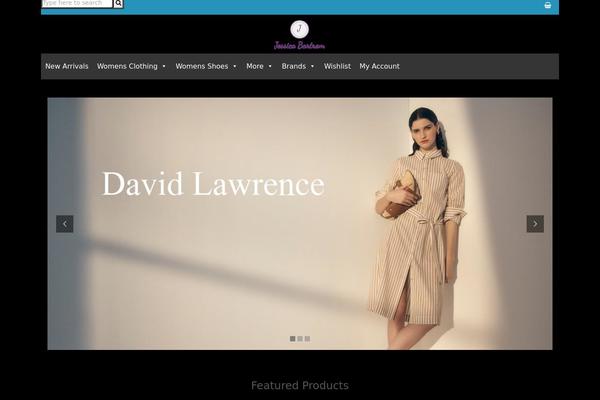The image size is (600, 400).
Task: Select third carousel slide indicator
Action: 307,339
